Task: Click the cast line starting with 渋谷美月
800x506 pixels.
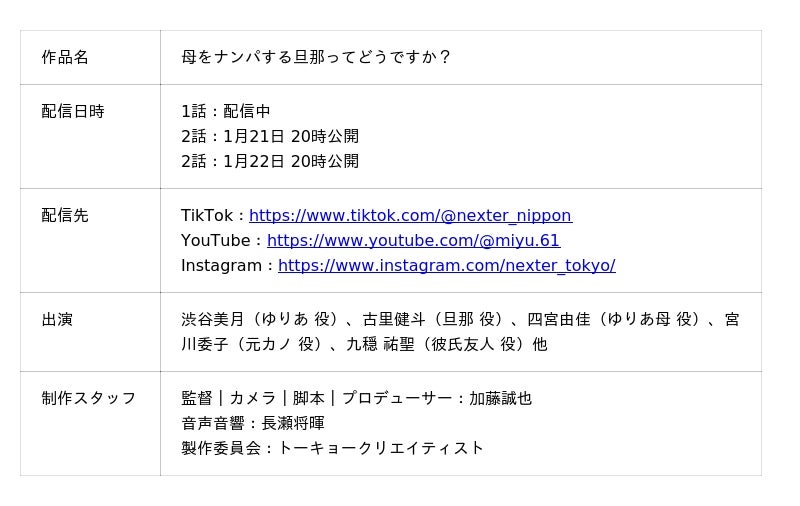Action: (460, 320)
